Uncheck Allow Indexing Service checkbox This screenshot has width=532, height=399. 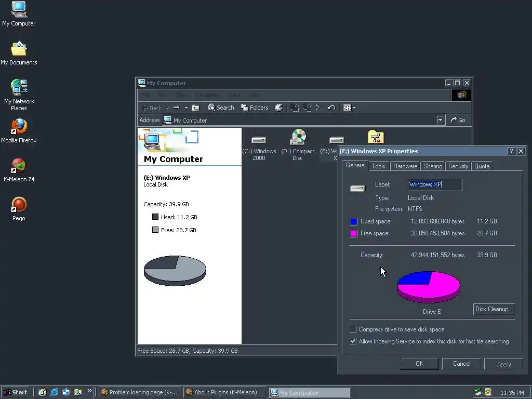click(x=353, y=341)
